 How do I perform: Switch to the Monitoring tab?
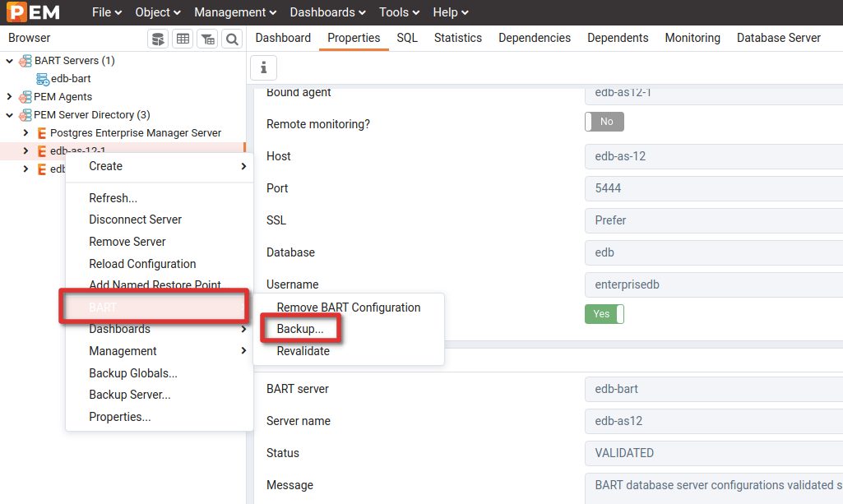tap(692, 38)
